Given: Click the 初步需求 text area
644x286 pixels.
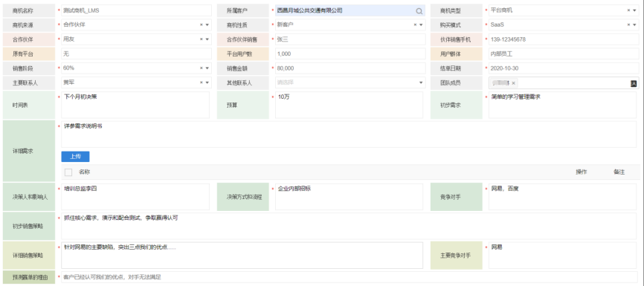Looking at the screenshot, I should (x=563, y=105).
